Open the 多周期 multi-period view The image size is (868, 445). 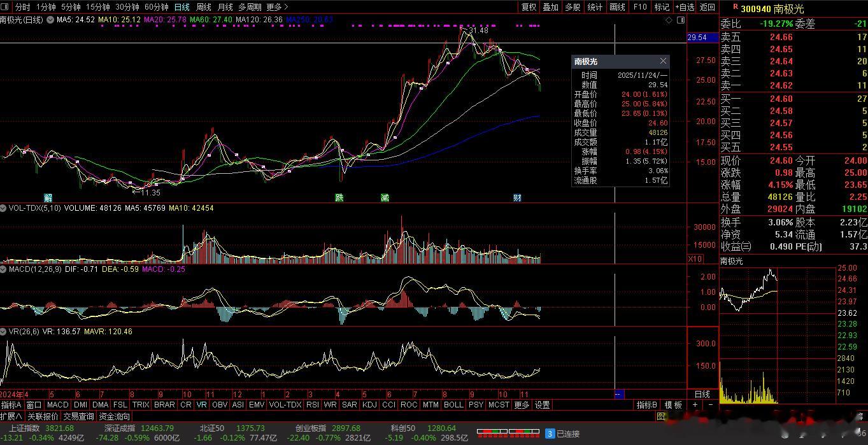[250, 7]
